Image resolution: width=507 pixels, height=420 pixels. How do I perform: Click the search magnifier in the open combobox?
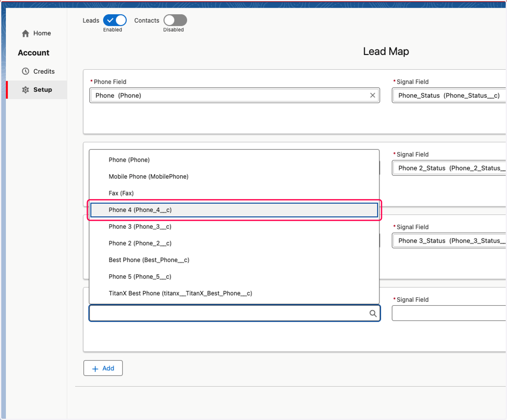coord(373,313)
